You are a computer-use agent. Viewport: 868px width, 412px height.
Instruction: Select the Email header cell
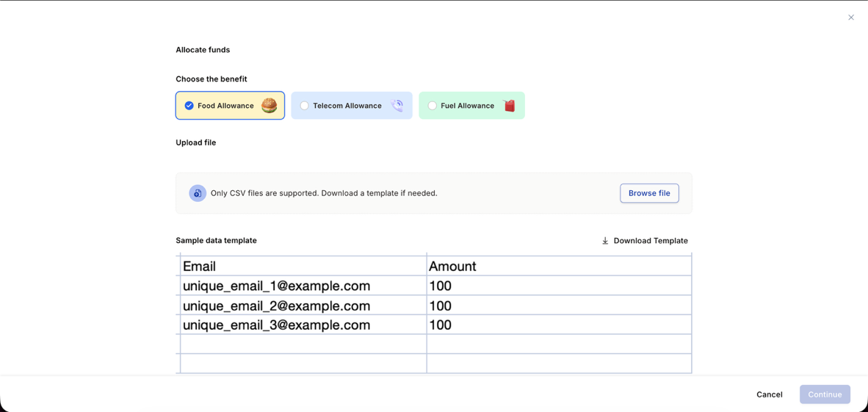(x=303, y=267)
